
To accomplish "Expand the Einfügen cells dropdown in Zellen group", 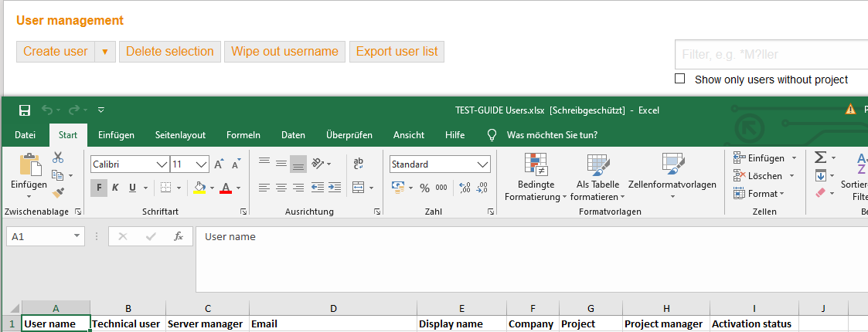I will tap(794, 158).
